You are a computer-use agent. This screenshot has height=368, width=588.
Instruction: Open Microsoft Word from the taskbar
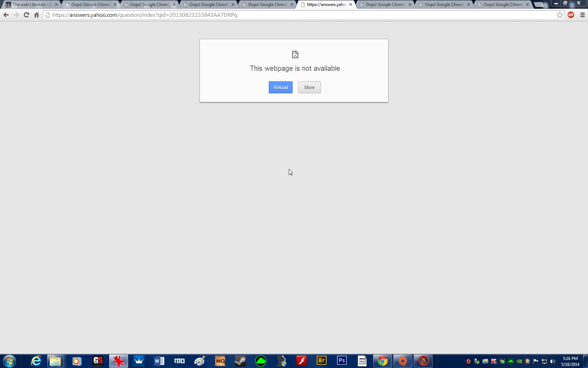(159, 361)
